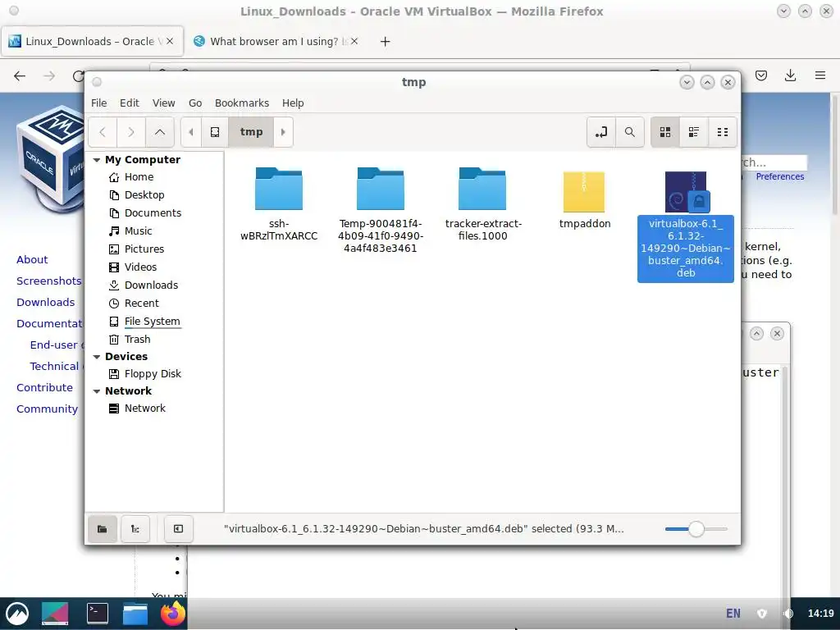
Task: Adjust icon zoom slider
Action: pos(696,529)
